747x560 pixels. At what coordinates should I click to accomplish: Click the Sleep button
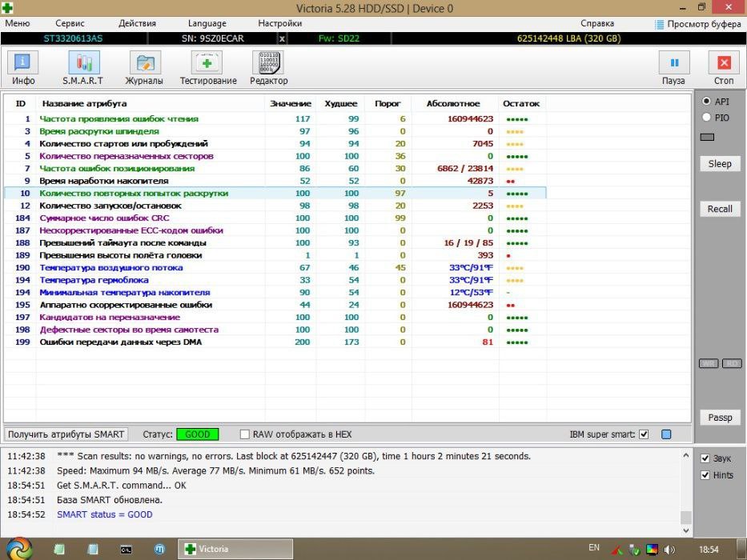click(x=720, y=164)
